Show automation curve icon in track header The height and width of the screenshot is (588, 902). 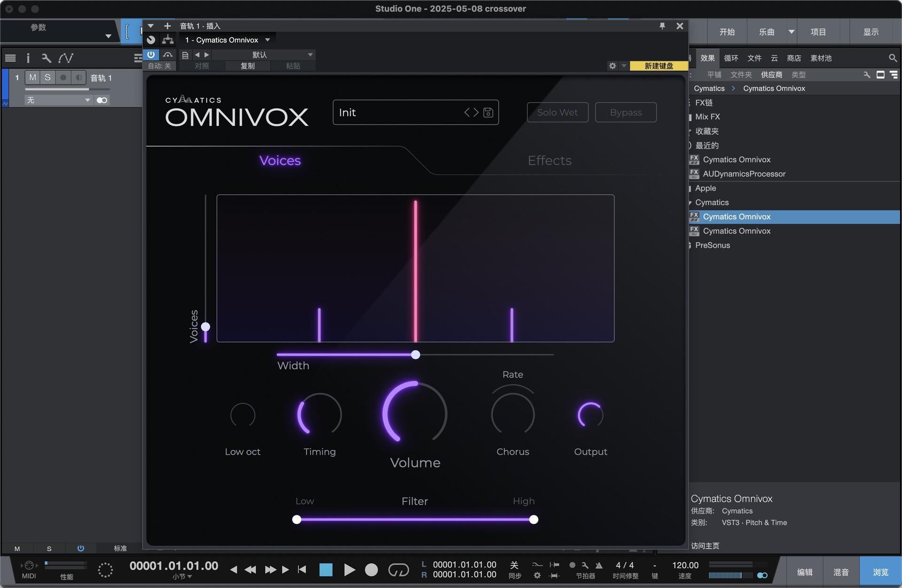[66, 58]
